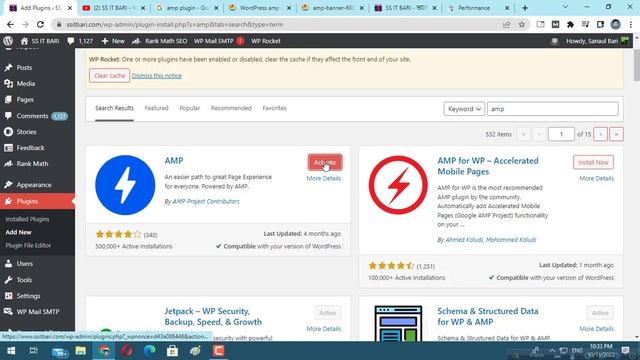Click Clear cache button

point(109,76)
